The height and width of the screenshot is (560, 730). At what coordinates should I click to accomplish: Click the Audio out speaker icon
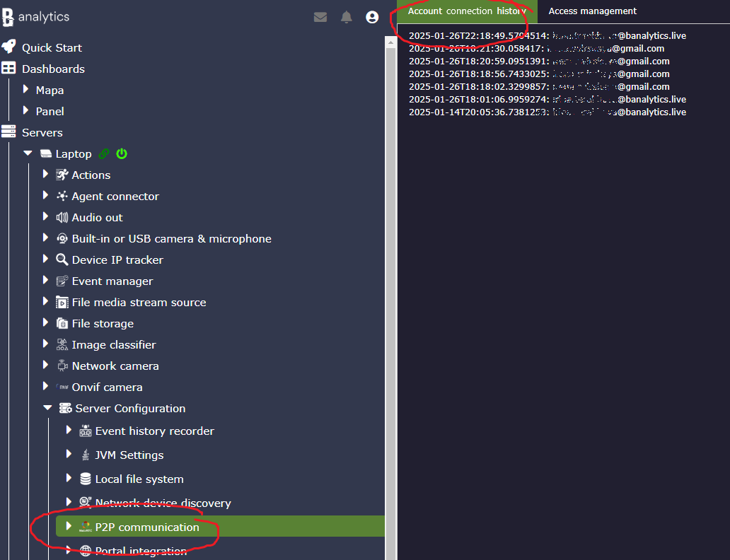pos(62,217)
